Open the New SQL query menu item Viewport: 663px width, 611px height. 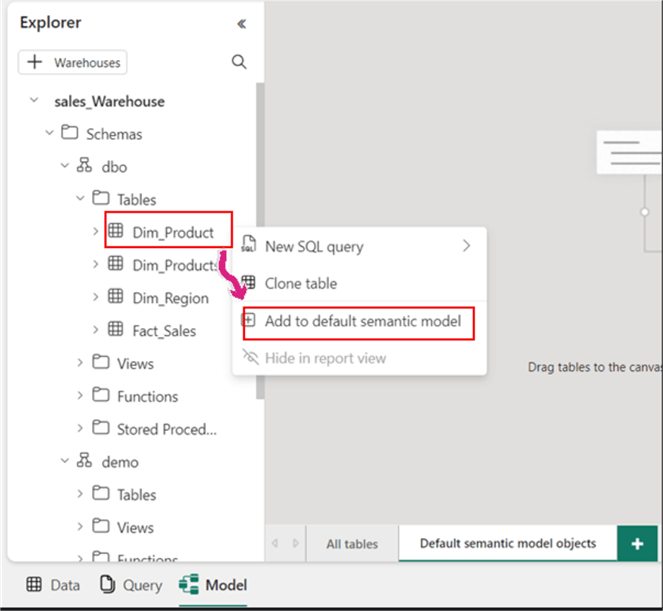pyautogui.click(x=359, y=246)
